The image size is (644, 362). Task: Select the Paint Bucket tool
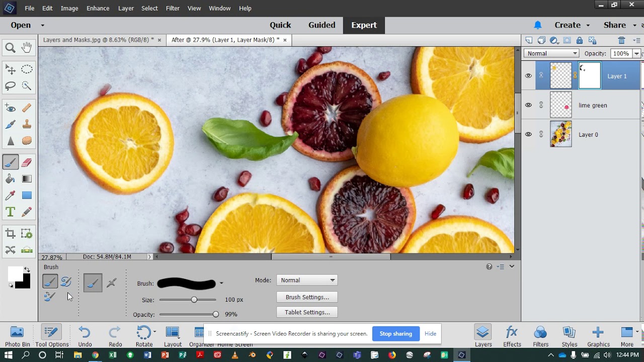10,179
